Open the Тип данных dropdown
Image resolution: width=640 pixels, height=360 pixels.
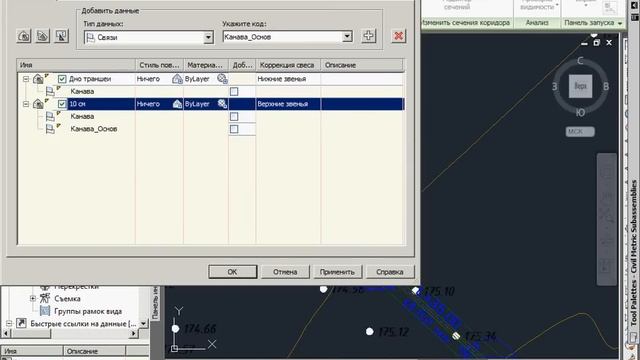point(208,37)
